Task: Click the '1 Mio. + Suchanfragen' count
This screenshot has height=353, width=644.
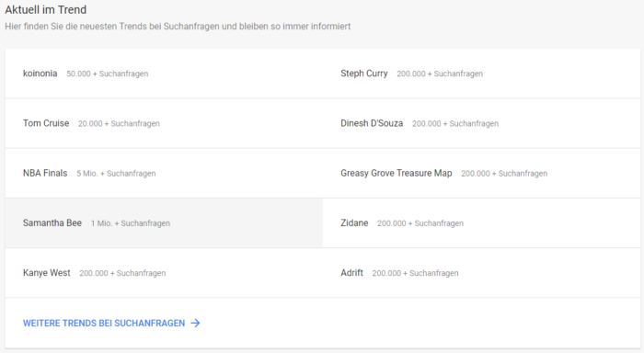Action: (x=131, y=223)
